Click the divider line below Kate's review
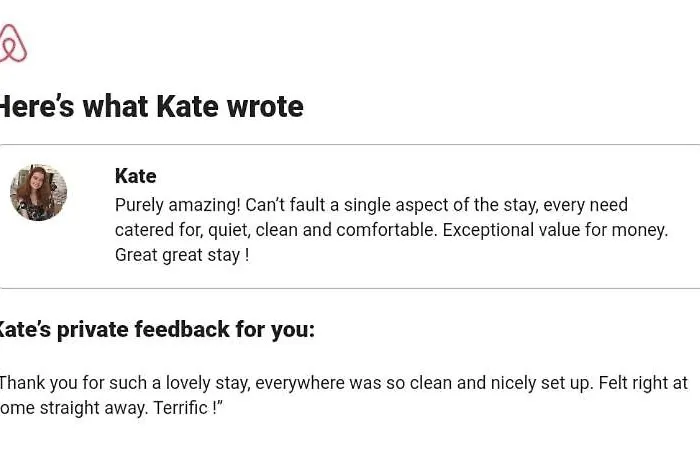Viewport: 700px width, 456px height. click(x=350, y=289)
